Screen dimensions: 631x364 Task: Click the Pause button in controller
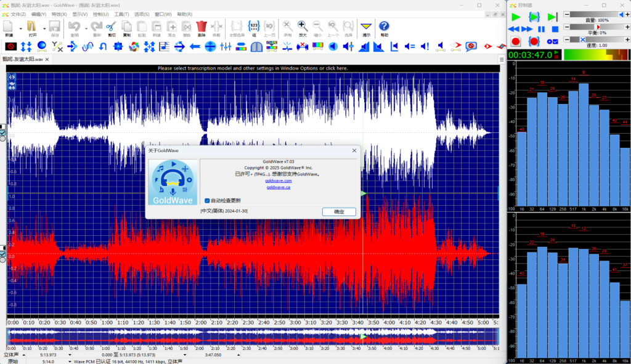coord(541,29)
